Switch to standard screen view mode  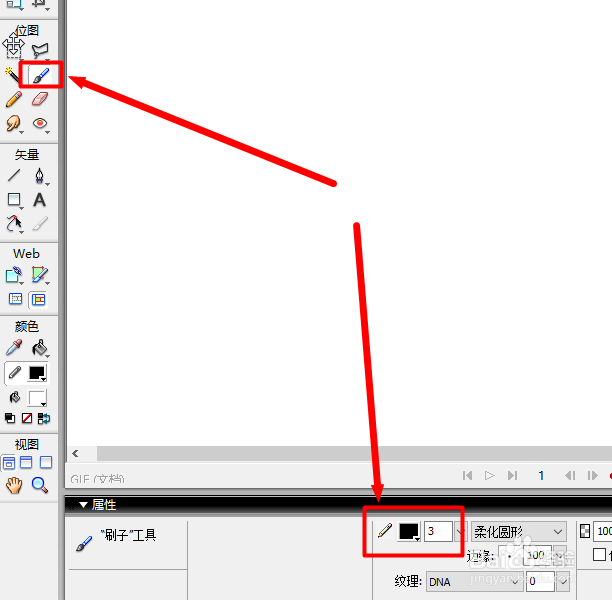click(x=9, y=463)
